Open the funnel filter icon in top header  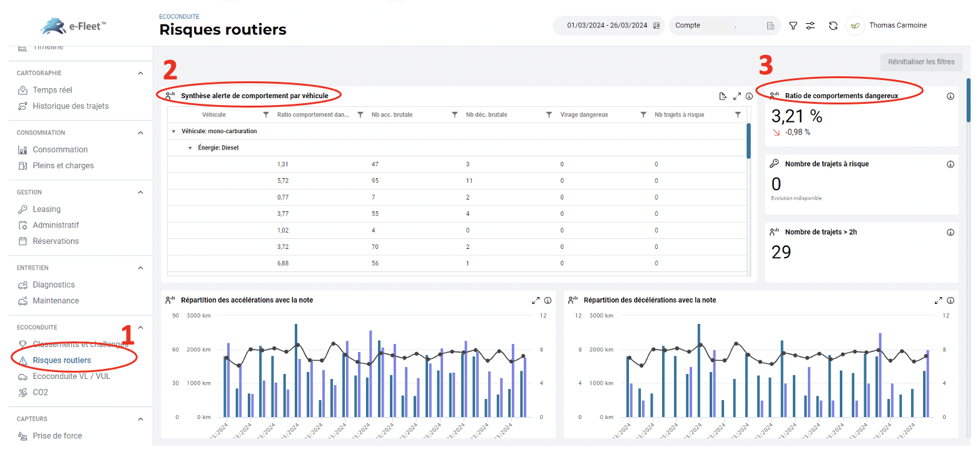click(793, 26)
